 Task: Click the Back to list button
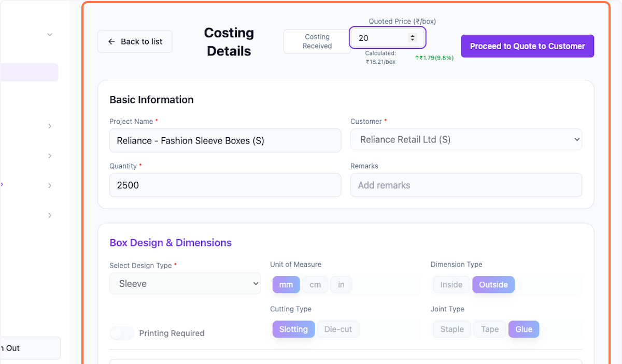(x=135, y=41)
